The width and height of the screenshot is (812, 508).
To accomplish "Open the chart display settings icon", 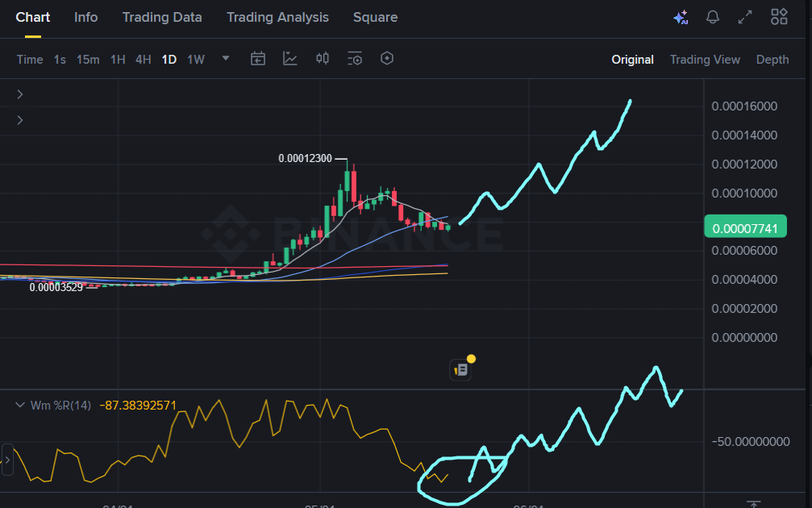I will 355,59.
